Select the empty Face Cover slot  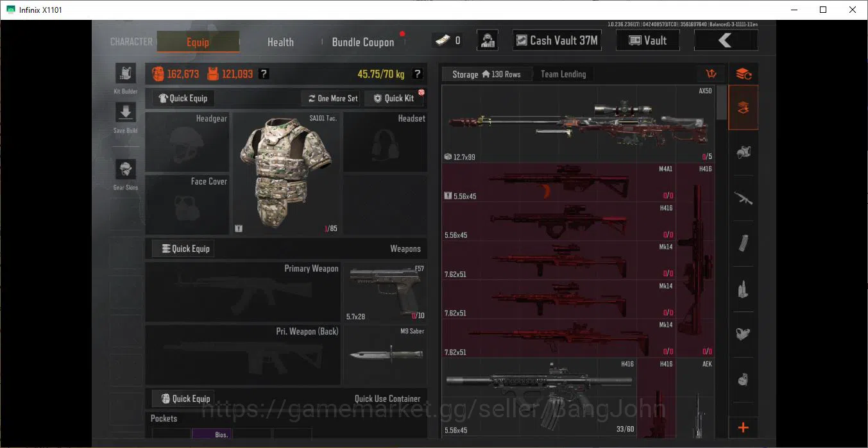click(187, 204)
